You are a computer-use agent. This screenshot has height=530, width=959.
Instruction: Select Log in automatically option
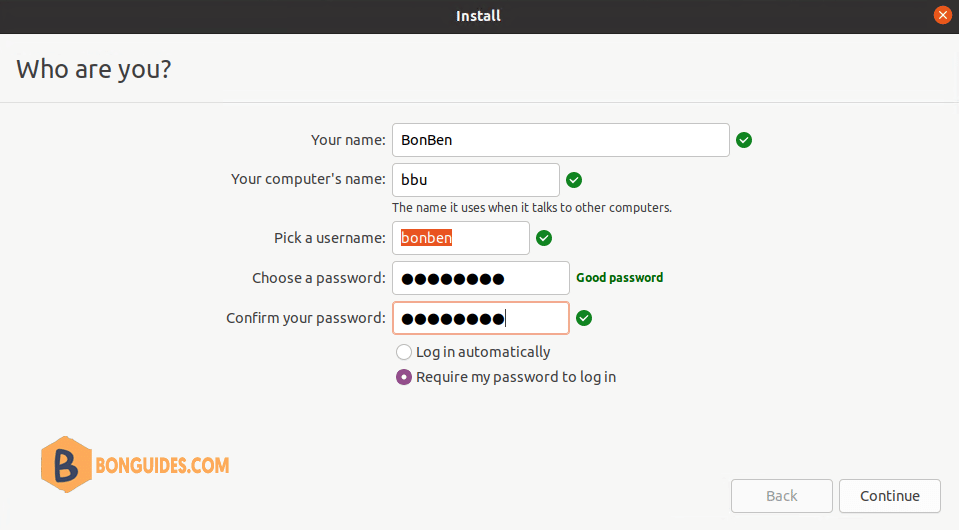click(x=404, y=352)
